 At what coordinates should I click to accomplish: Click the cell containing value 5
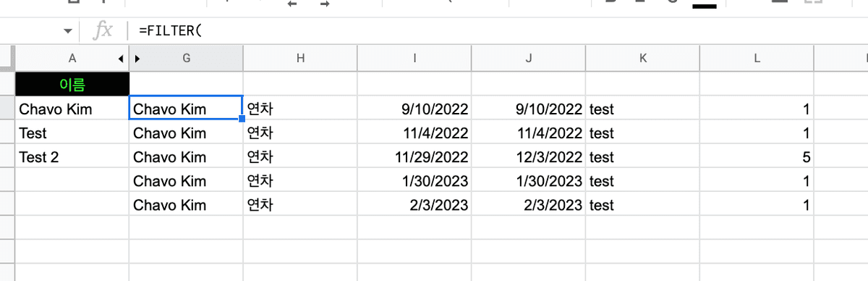click(757, 156)
